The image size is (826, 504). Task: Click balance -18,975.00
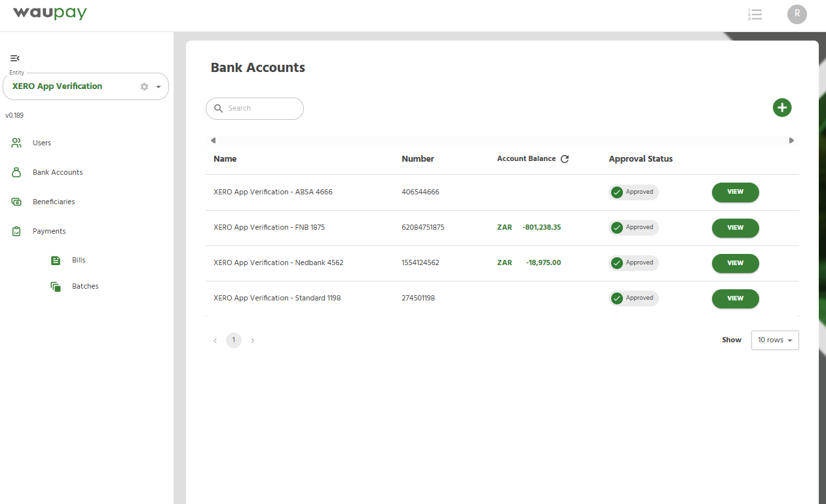click(544, 263)
